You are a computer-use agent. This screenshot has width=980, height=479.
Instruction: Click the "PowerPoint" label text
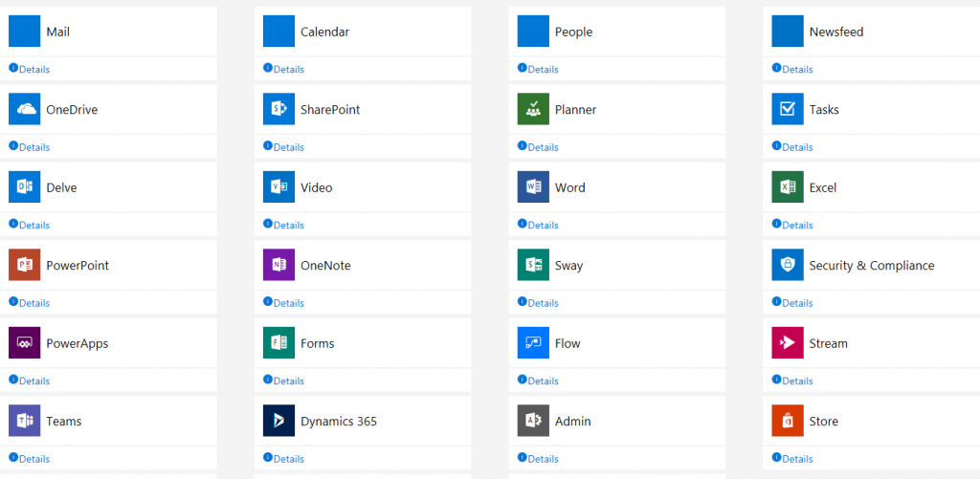click(x=78, y=266)
